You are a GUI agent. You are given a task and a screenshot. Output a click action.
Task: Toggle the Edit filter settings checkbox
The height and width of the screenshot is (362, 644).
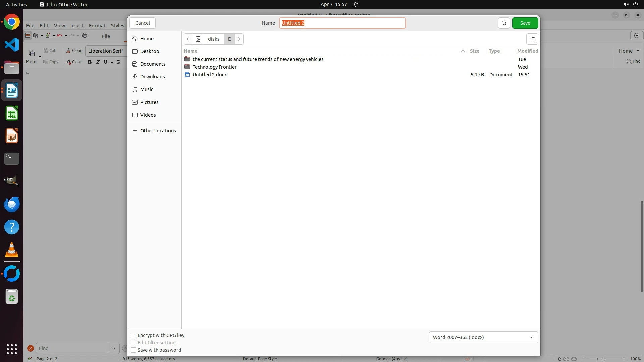[133, 343]
